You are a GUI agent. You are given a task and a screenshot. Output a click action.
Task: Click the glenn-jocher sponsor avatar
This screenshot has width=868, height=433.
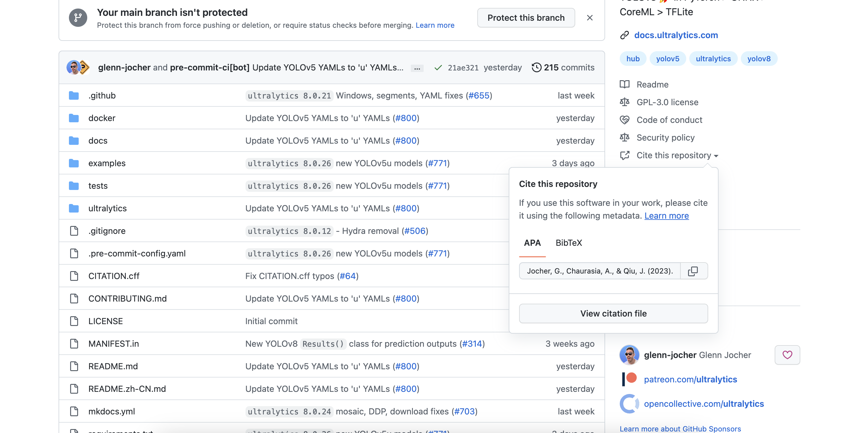coord(629,355)
